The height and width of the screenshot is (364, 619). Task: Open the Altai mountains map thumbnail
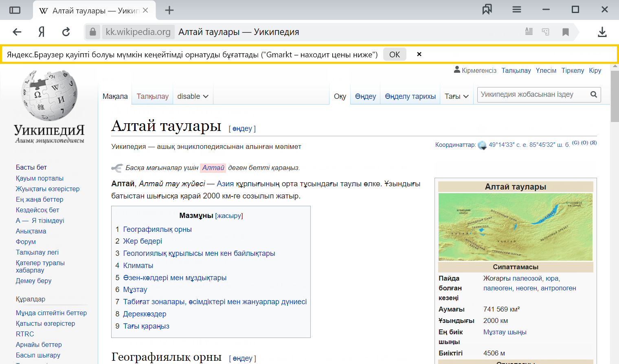tap(516, 227)
